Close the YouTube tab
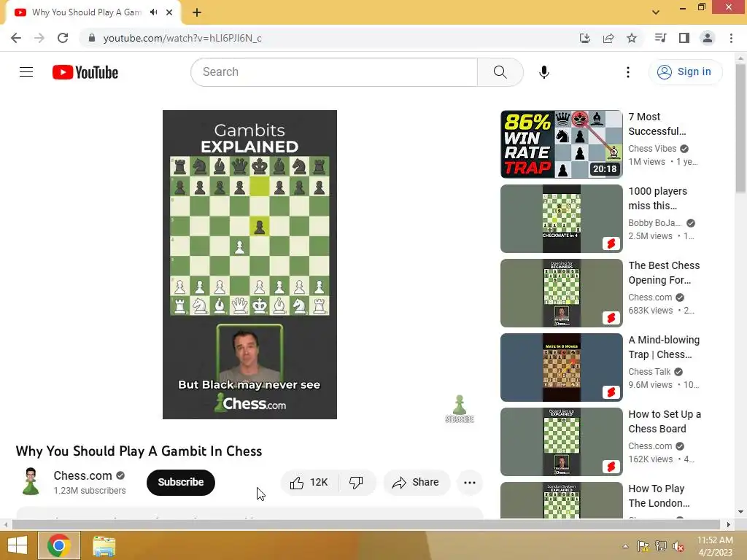Image resolution: width=747 pixels, height=560 pixels. click(x=169, y=12)
